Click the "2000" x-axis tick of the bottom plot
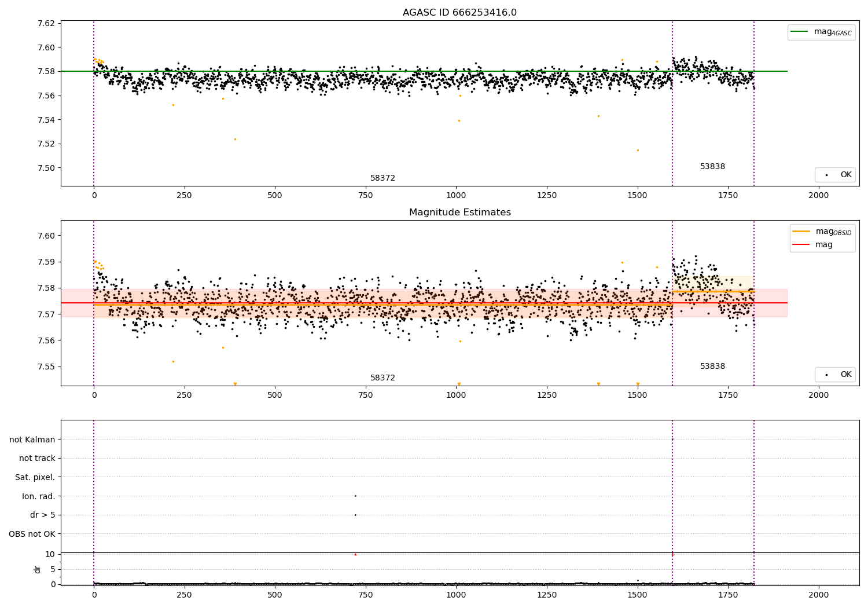 [x=818, y=595]
